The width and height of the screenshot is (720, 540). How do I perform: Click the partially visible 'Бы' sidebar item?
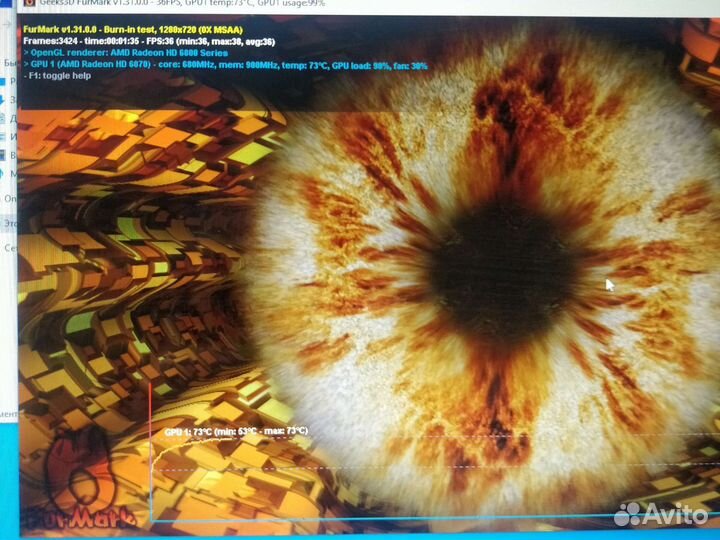(x=8, y=62)
